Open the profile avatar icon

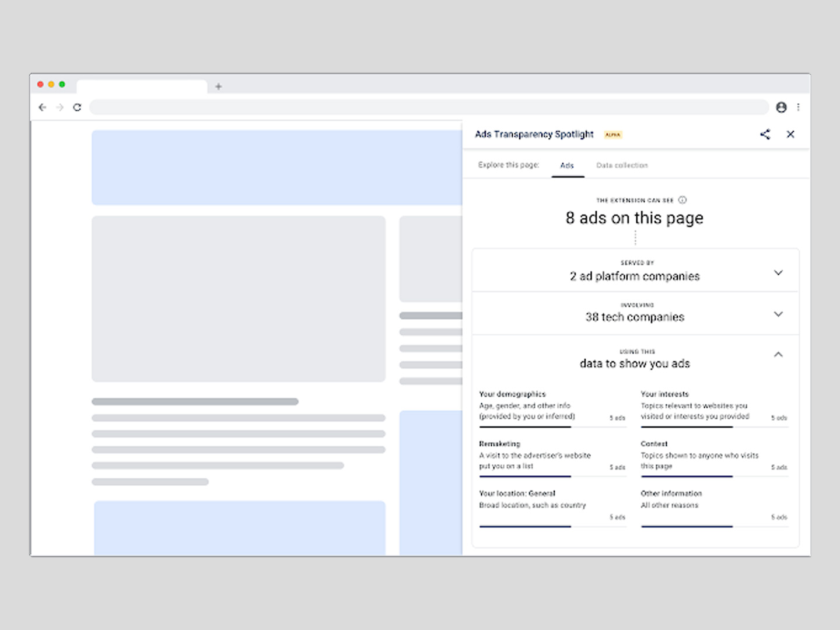point(781,107)
